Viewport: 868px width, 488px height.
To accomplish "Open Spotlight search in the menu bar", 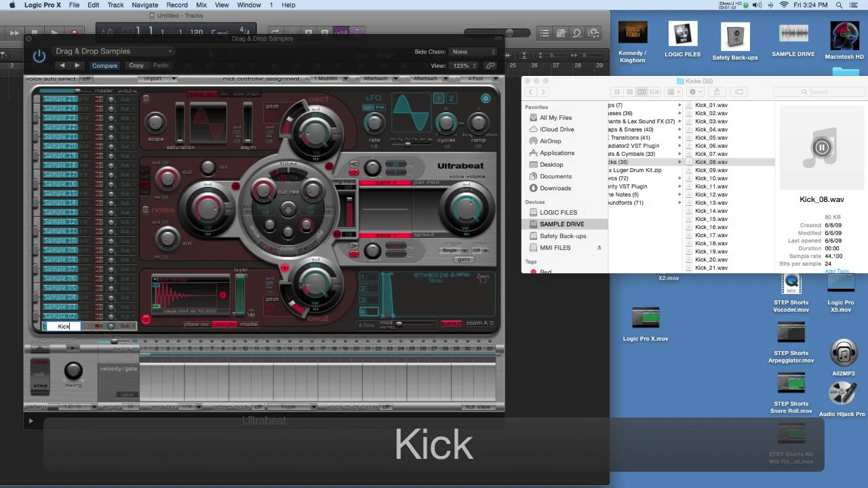I will tap(838, 5).
